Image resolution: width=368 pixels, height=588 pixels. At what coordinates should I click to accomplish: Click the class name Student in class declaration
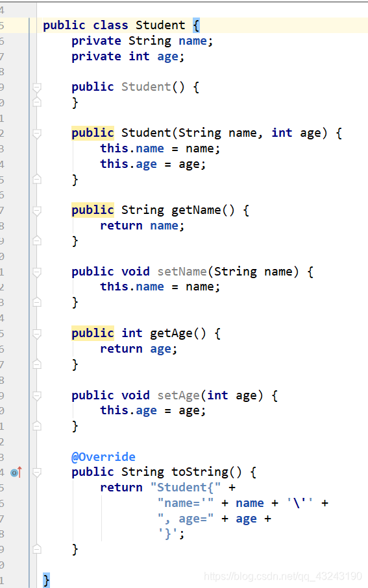[160, 25]
